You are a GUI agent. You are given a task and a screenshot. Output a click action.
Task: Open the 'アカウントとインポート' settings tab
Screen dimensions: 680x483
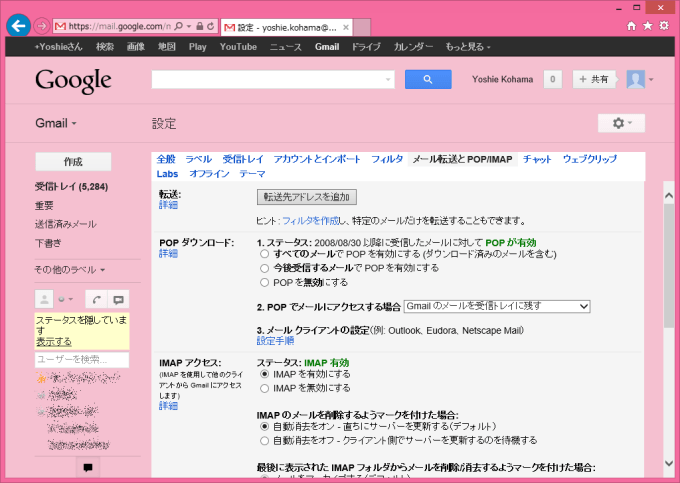coord(317,159)
